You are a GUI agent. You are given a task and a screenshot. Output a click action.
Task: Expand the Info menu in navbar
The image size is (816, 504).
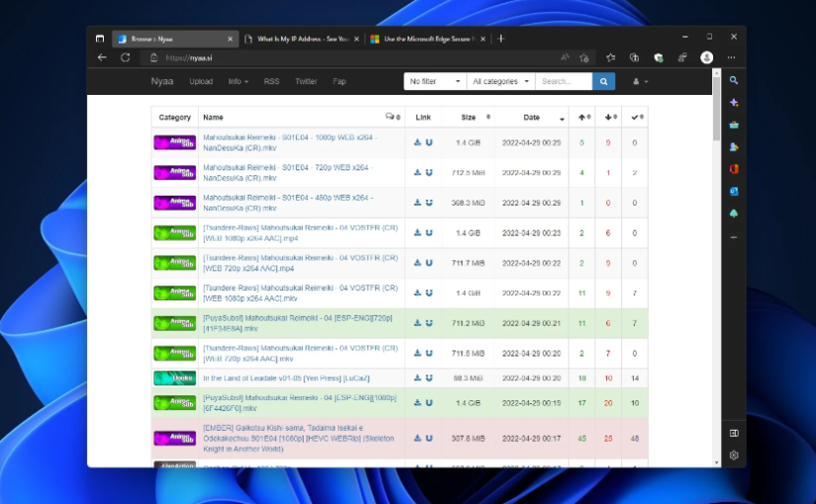click(237, 82)
